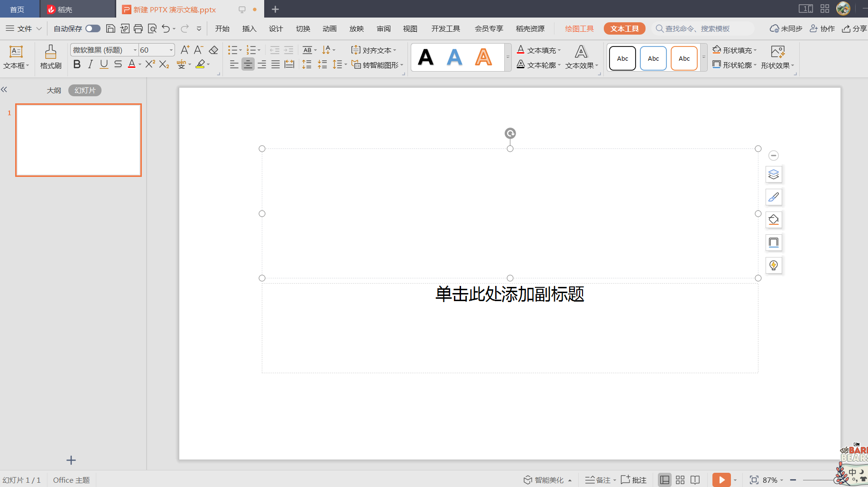Choose the orange-outlined Abc shape style

(x=684, y=58)
